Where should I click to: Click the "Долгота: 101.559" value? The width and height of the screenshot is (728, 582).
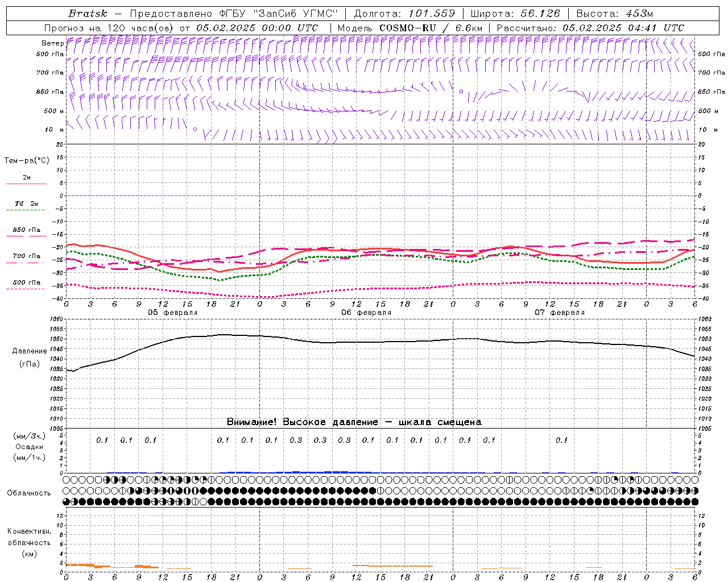[x=404, y=14]
